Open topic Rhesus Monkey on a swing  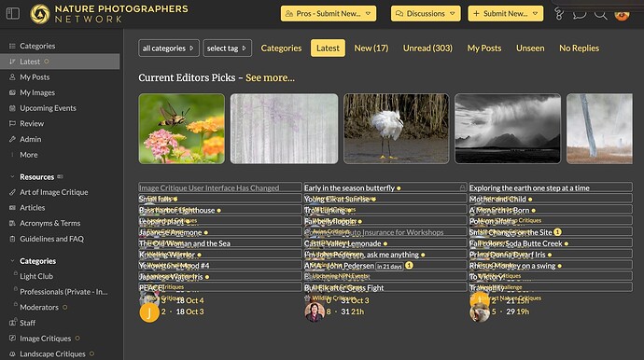pyautogui.click(x=512, y=266)
